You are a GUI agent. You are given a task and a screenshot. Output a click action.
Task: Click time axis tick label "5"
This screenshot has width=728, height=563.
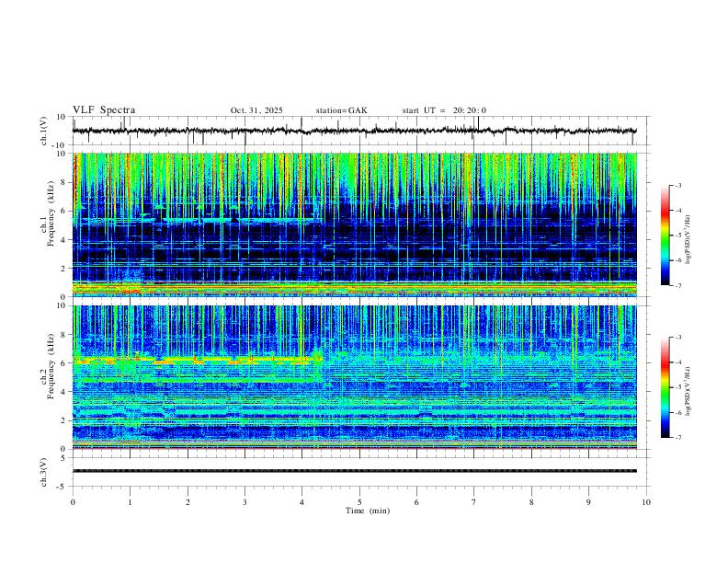pos(359,502)
